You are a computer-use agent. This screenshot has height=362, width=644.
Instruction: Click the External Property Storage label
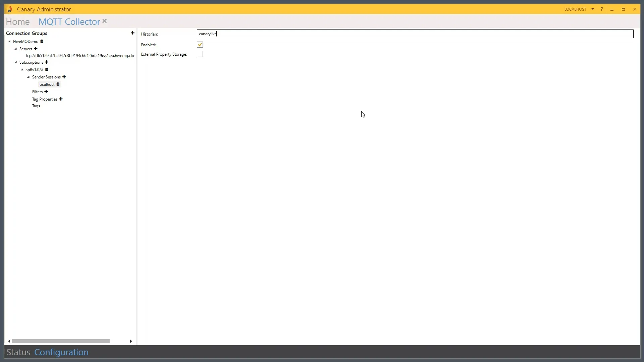coord(164,54)
